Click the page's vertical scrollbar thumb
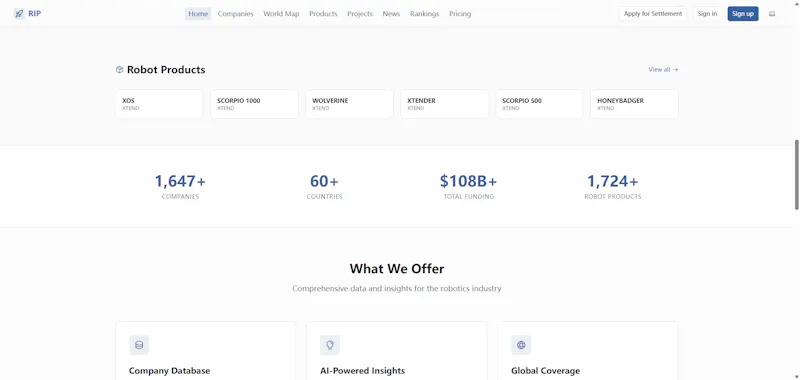800x380 pixels. point(796,174)
